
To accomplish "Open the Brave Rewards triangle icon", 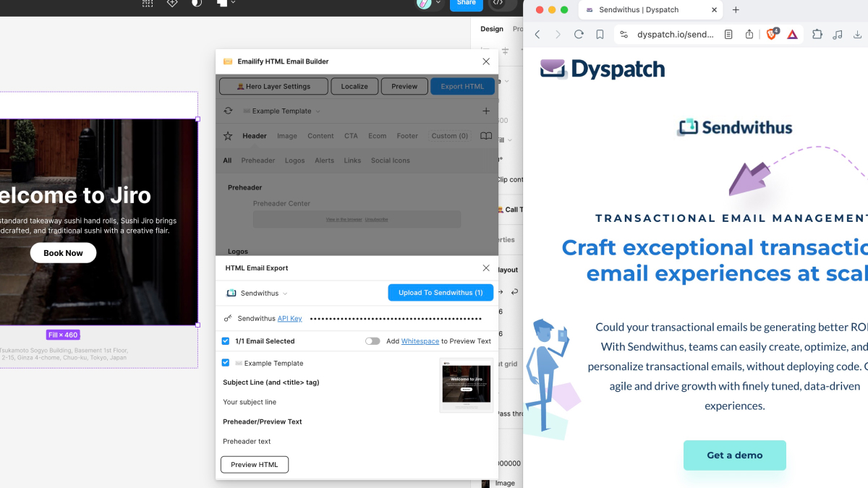I will tap(793, 34).
